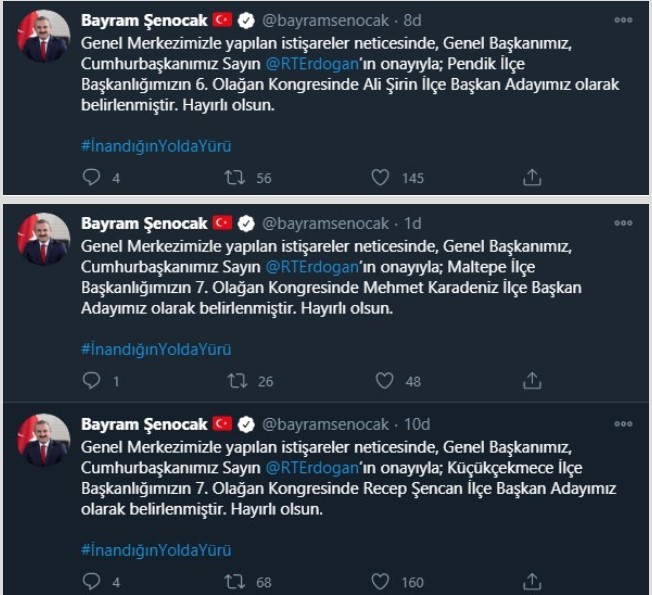Like the Küçükçekmece tweet
This screenshot has height=595, width=652.
381,582
